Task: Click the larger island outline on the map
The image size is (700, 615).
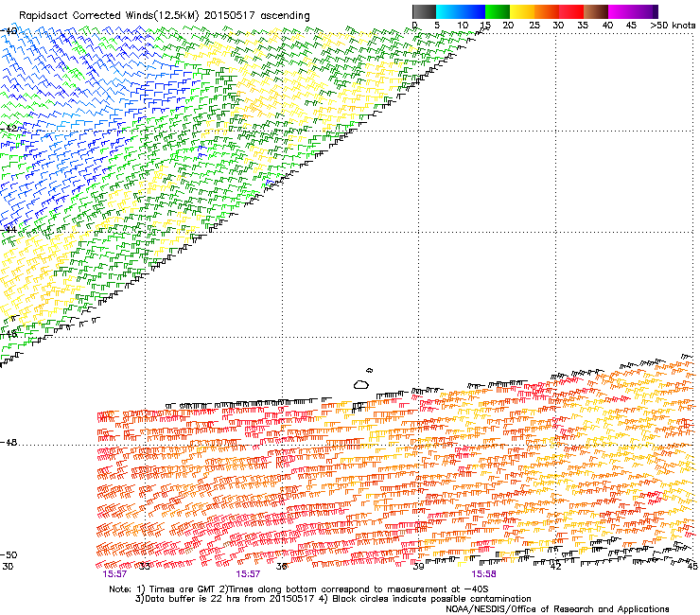Action: (x=361, y=384)
